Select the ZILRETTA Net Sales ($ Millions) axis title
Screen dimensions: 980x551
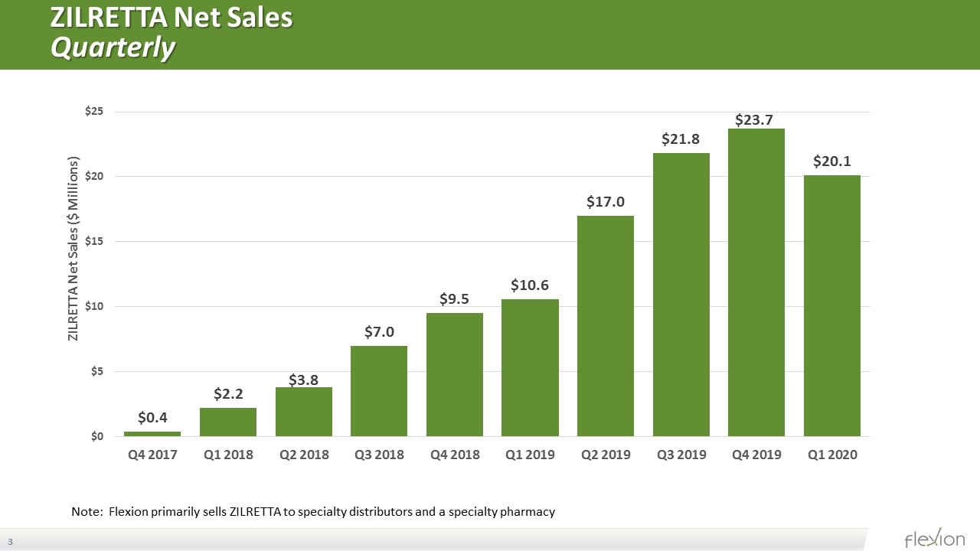point(73,249)
